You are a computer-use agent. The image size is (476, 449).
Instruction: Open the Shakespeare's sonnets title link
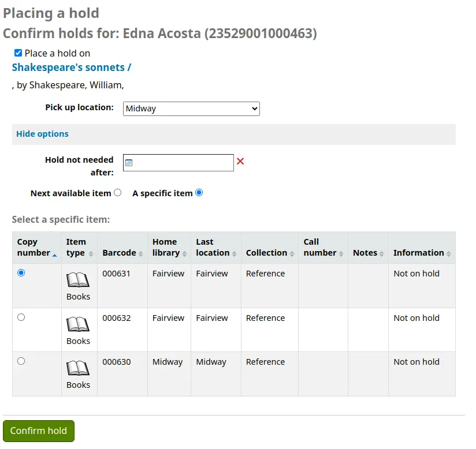[71, 68]
